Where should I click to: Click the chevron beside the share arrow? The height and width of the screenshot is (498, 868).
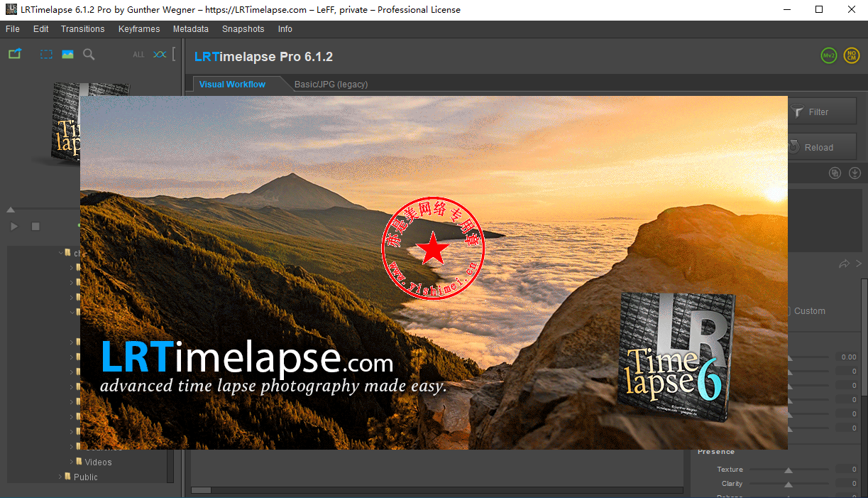(x=859, y=264)
